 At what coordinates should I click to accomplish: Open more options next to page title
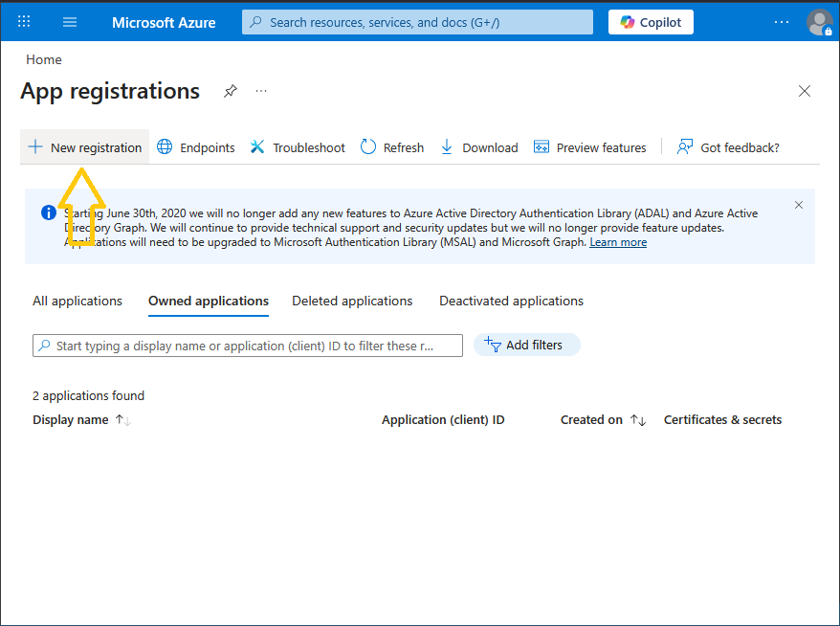261,91
